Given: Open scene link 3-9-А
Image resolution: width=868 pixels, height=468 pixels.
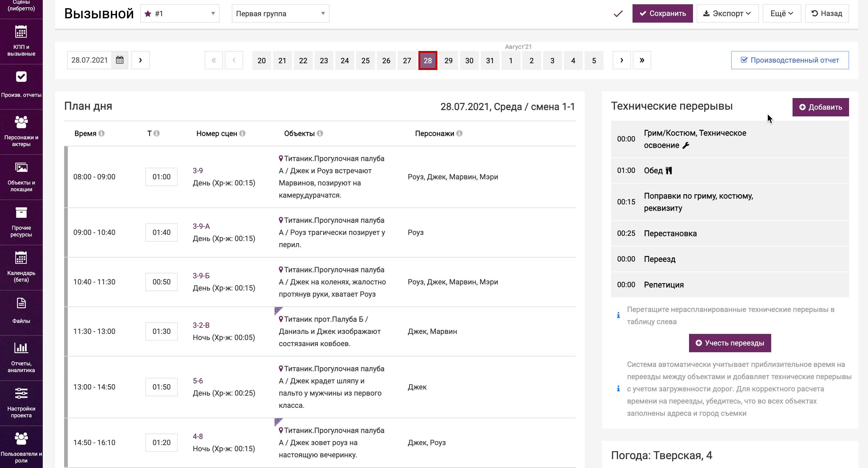Looking at the screenshot, I should (x=201, y=226).
